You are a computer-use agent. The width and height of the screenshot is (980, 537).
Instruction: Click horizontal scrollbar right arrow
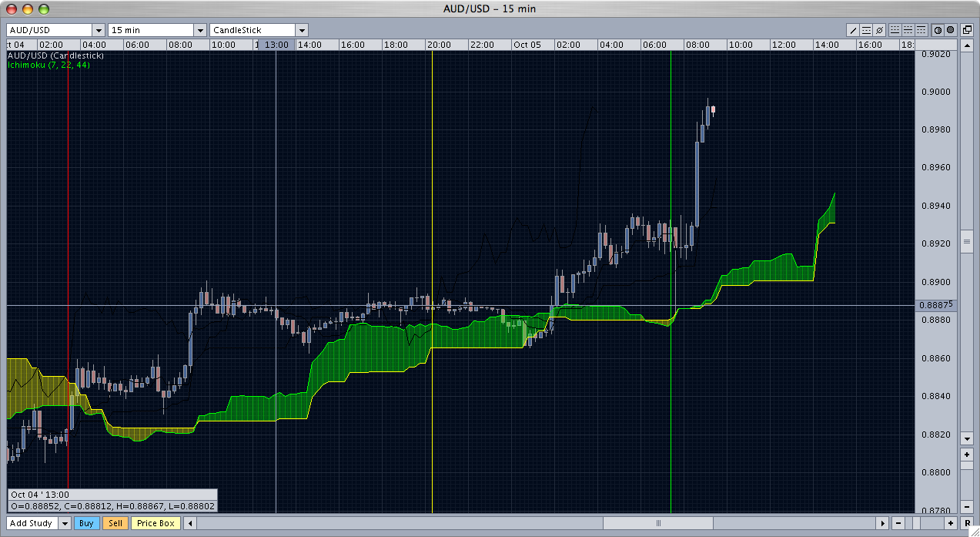pos(882,523)
